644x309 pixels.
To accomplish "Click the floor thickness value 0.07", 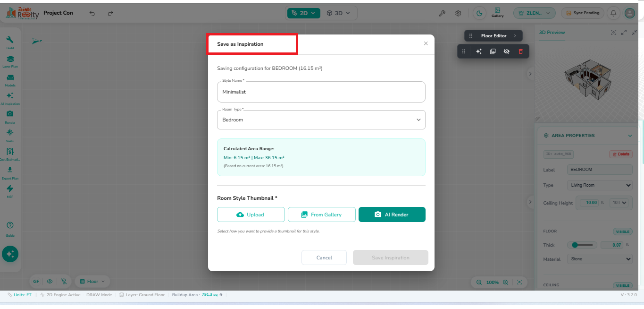I will click(612, 245).
